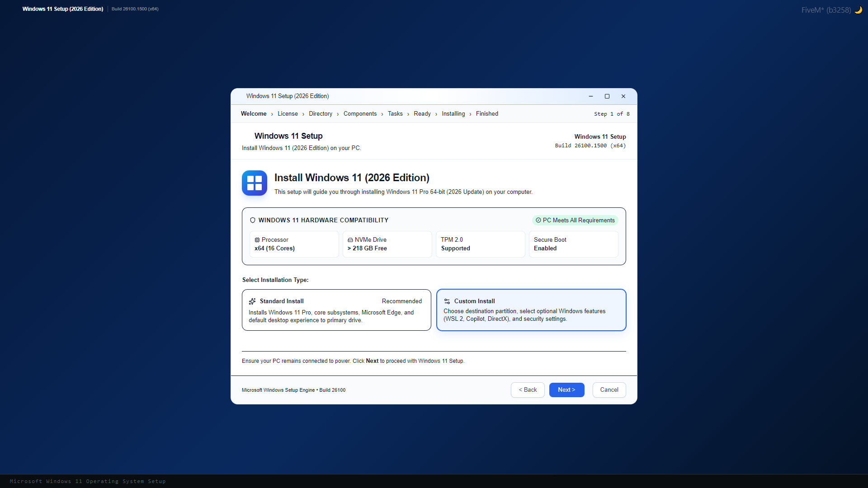Click the 'Select Installation Type:' label
Viewport: 868px width, 488px height.
[x=275, y=280]
